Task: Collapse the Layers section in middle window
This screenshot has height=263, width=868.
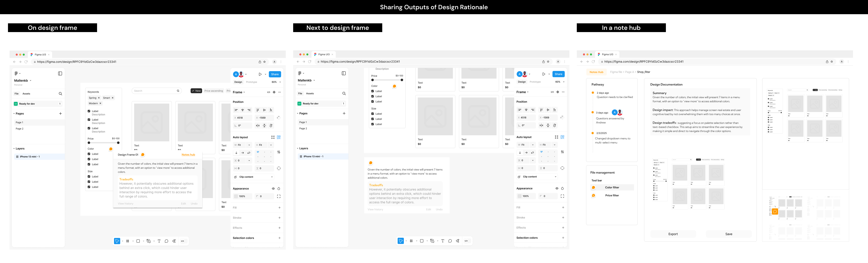Action: click(298, 149)
